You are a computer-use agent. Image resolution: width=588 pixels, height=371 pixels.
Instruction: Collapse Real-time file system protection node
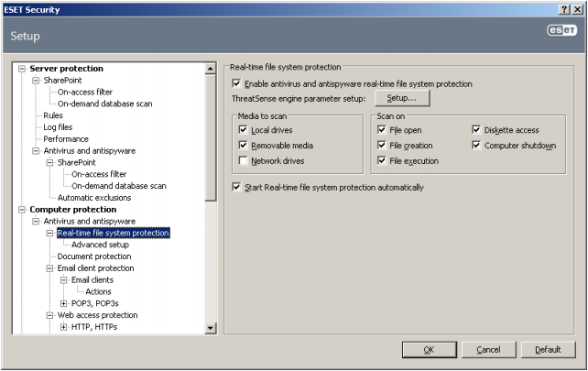[x=49, y=233]
